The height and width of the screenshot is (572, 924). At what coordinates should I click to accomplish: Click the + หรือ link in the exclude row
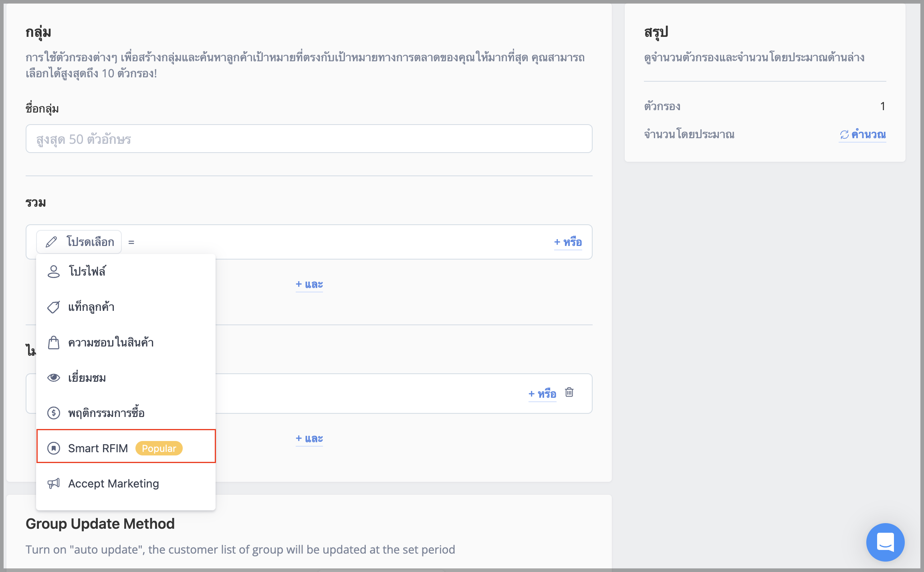click(x=543, y=394)
